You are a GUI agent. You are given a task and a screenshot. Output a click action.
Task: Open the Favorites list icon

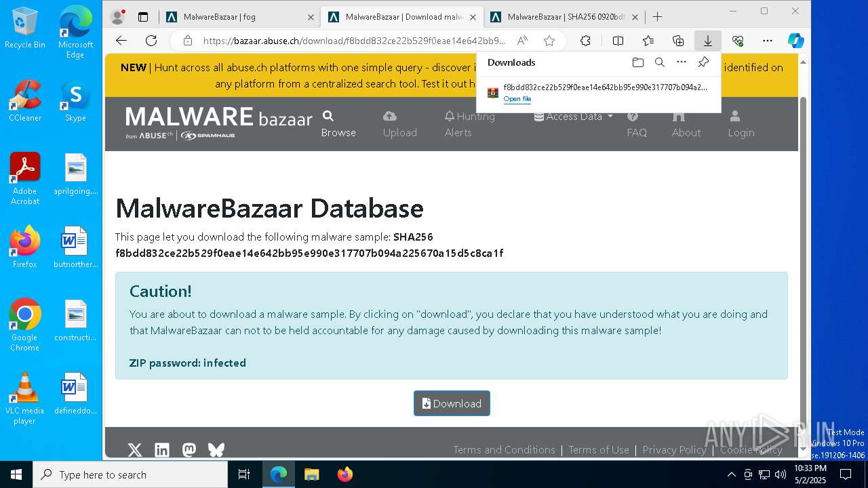click(648, 41)
